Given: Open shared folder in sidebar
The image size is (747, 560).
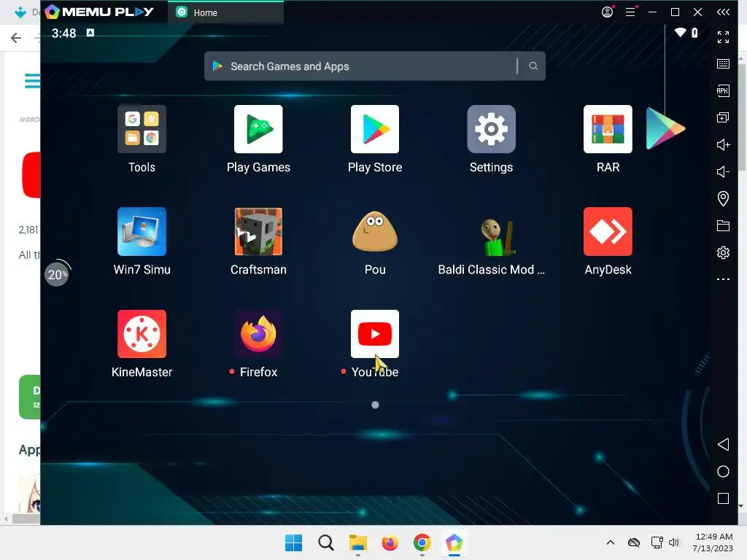Looking at the screenshot, I should (723, 226).
